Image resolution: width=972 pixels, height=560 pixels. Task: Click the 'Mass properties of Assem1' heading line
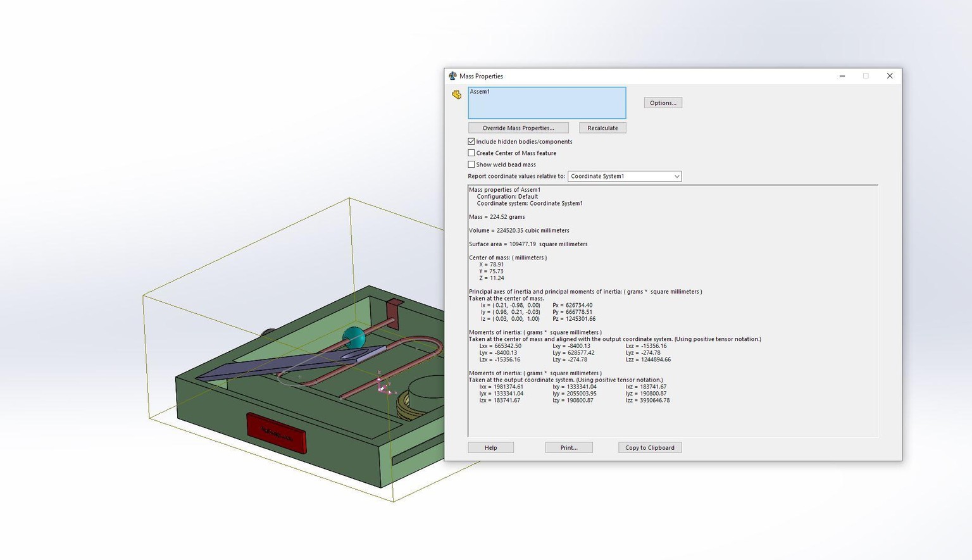coord(504,190)
